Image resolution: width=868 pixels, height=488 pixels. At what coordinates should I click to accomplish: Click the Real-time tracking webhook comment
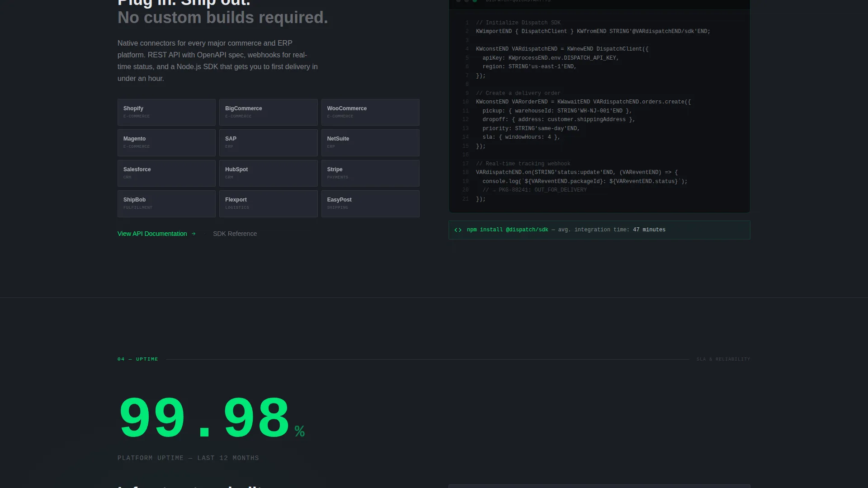523,164
